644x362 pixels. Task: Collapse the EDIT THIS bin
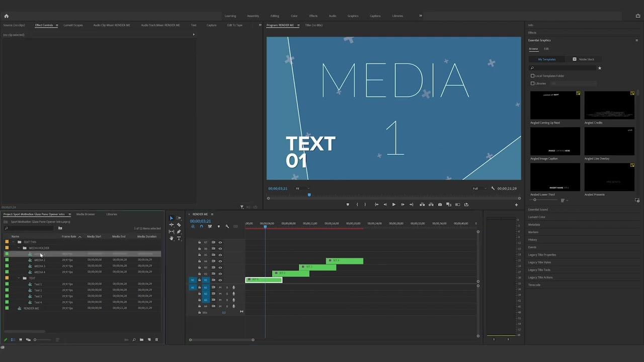(x=14, y=242)
